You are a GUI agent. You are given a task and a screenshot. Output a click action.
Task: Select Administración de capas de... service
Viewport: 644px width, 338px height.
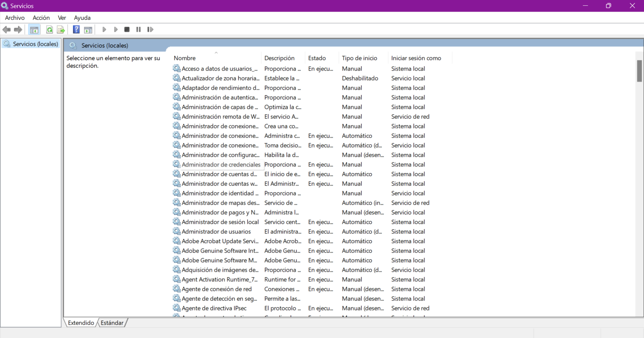click(x=220, y=107)
